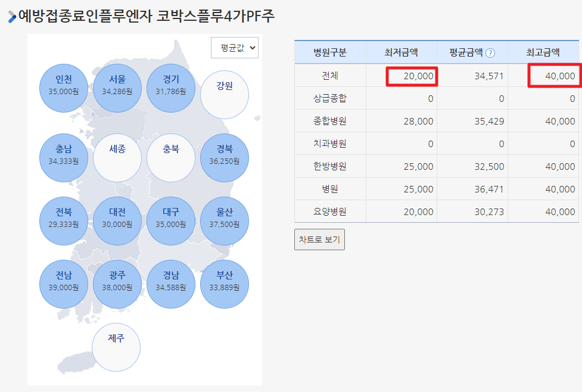Select the 제주 region circle
This screenshot has height=392, width=582.
(x=116, y=347)
